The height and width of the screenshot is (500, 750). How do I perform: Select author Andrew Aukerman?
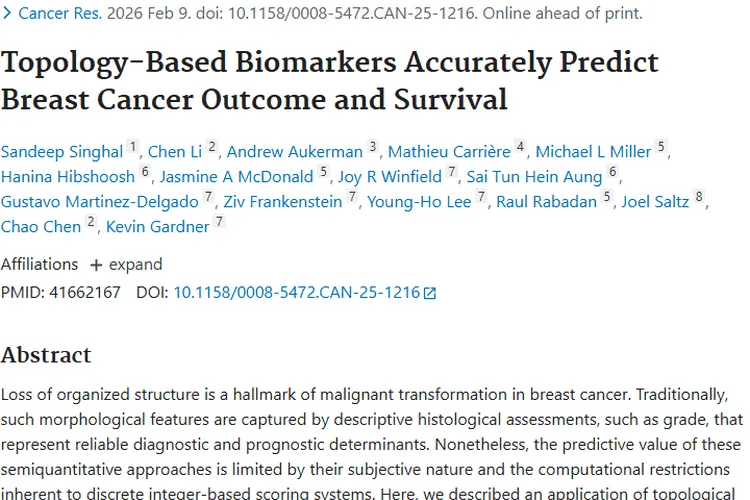click(x=294, y=152)
